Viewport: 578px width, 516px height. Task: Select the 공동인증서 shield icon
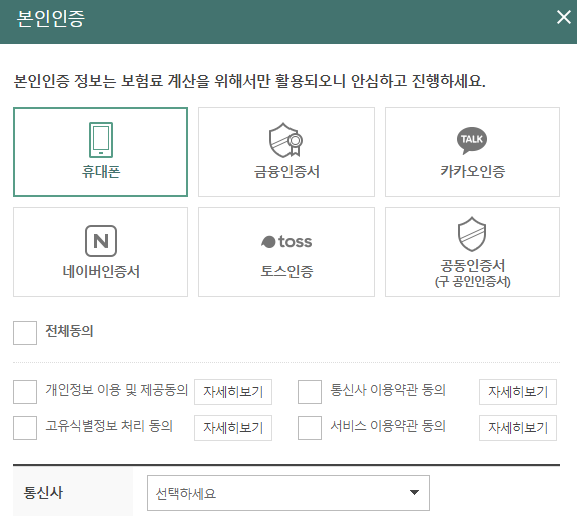(472, 234)
